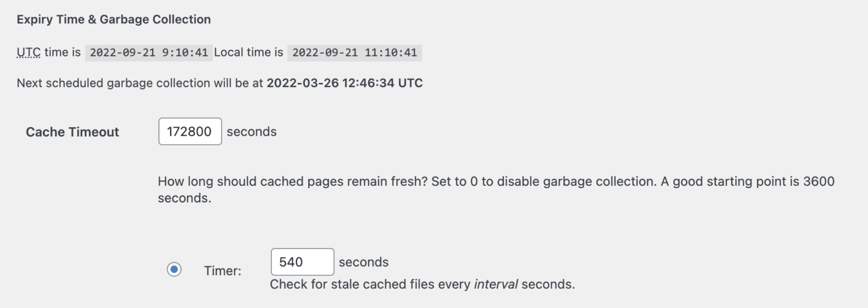
Task: Select the Timer radio button
Action: coord(174,270)
